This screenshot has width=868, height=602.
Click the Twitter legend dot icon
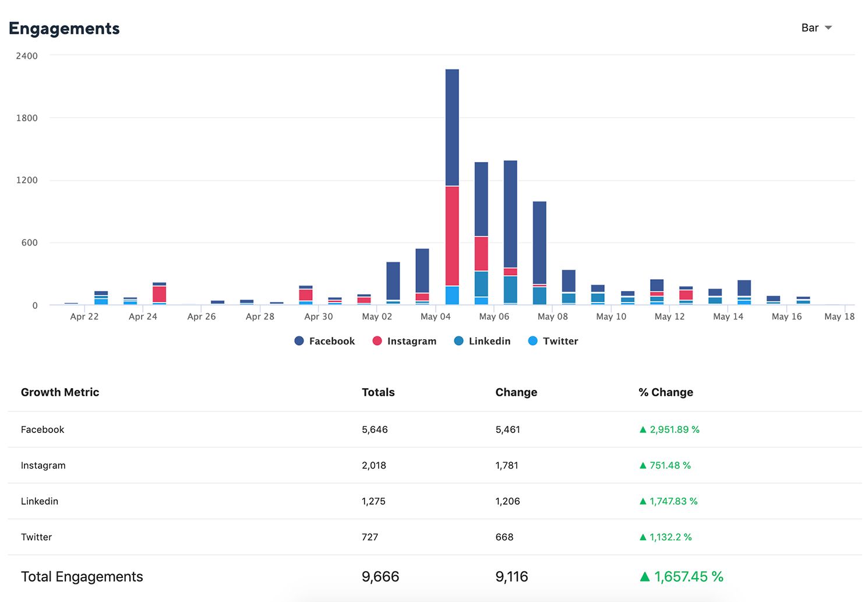tap(533, 341)
